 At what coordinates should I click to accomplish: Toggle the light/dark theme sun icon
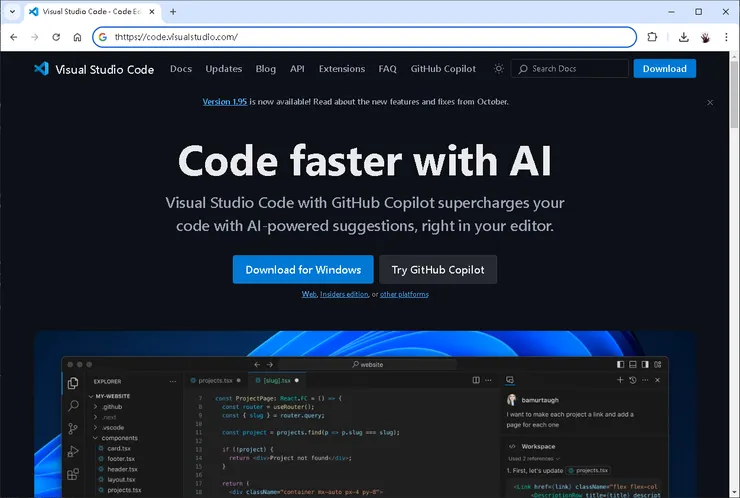coord(498,69)
